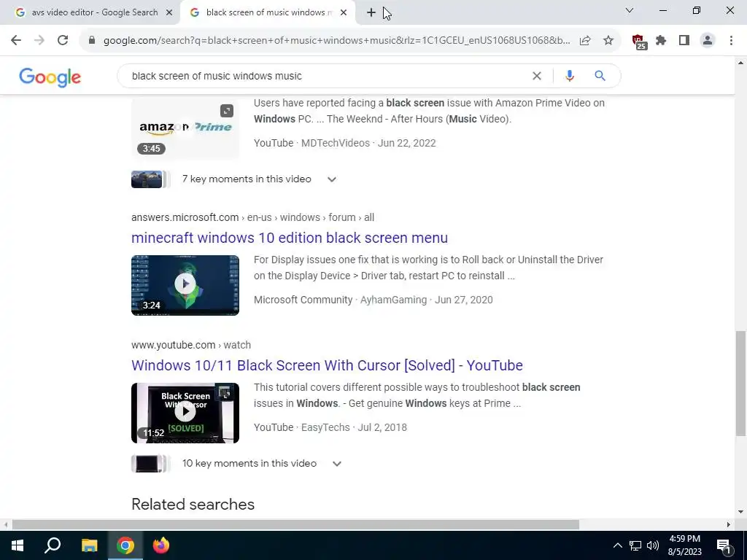Toggle the Chrome side panel

coord(684,41)
